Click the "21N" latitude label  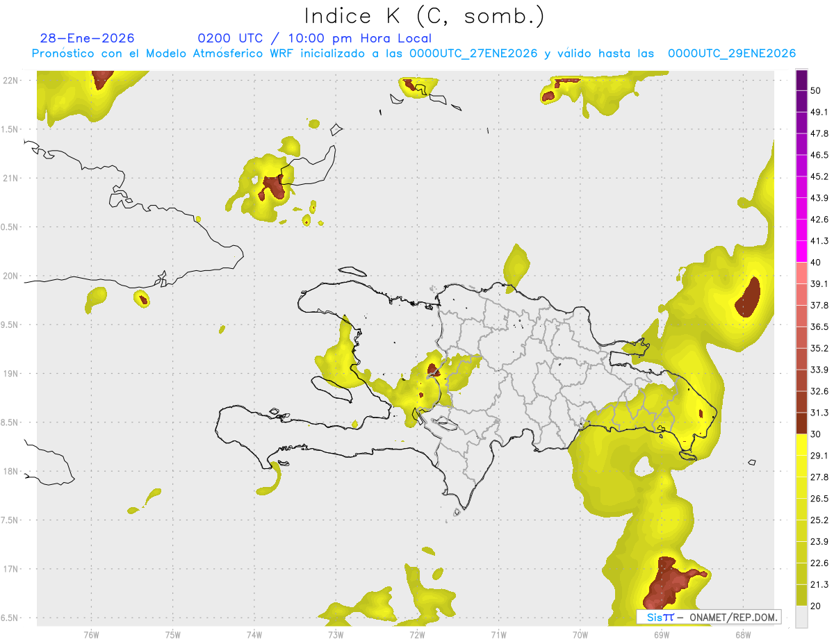click(x=10, y=178)
